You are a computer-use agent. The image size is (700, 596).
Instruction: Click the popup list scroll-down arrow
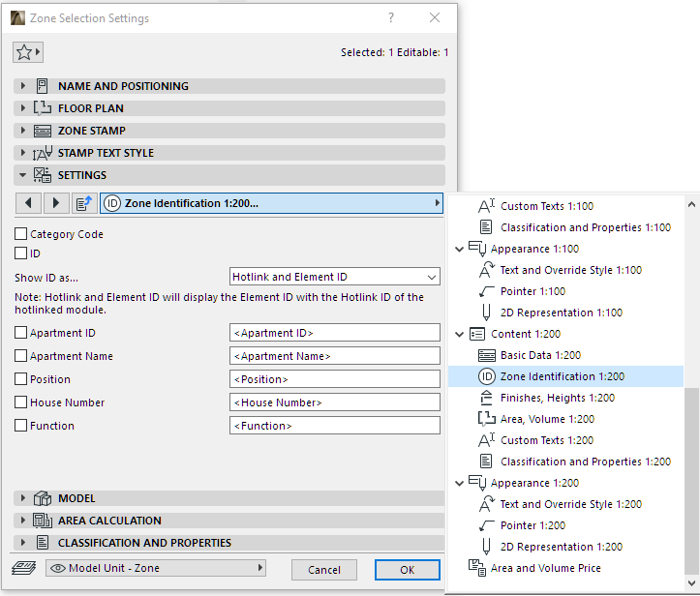(x=691, y=583)
